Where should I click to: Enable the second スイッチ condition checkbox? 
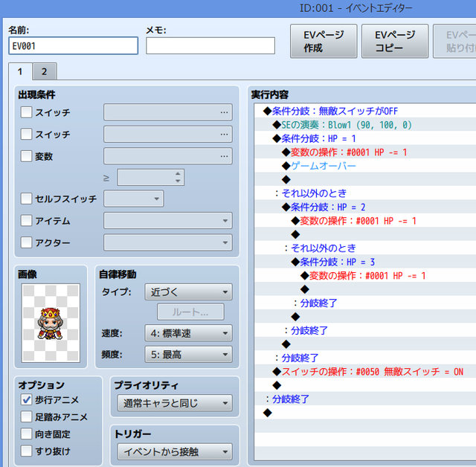click(x=26, y=134)
